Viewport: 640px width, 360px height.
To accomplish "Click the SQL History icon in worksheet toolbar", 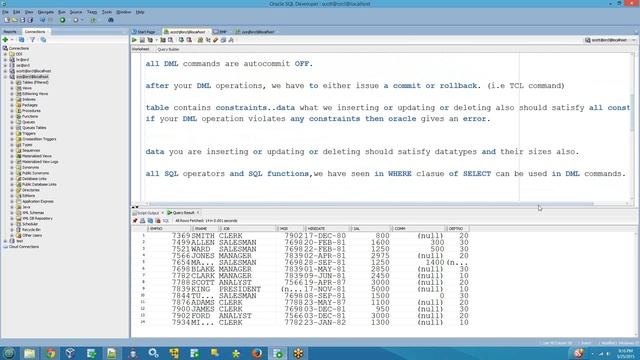I will pos(223,40).
